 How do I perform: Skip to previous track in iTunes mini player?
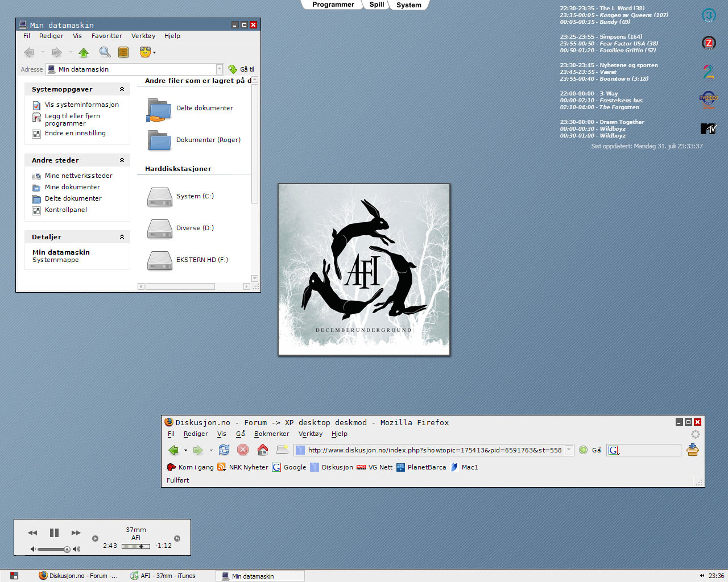pos(32,533)
